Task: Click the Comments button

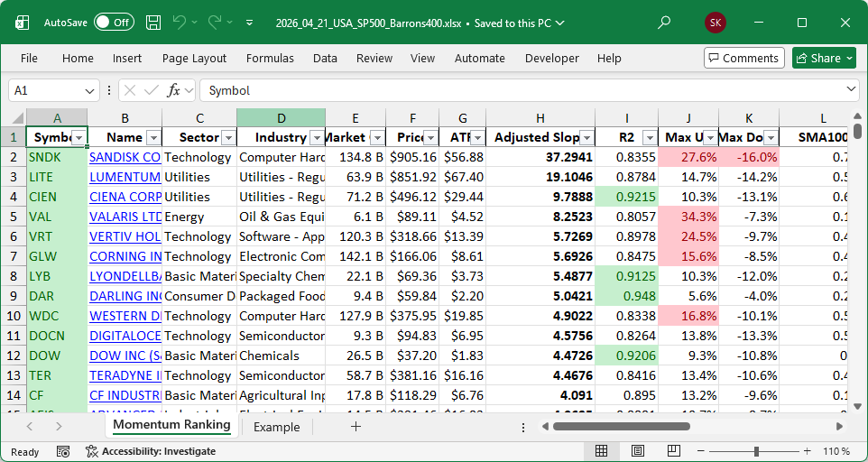Action: click(744, 58)
